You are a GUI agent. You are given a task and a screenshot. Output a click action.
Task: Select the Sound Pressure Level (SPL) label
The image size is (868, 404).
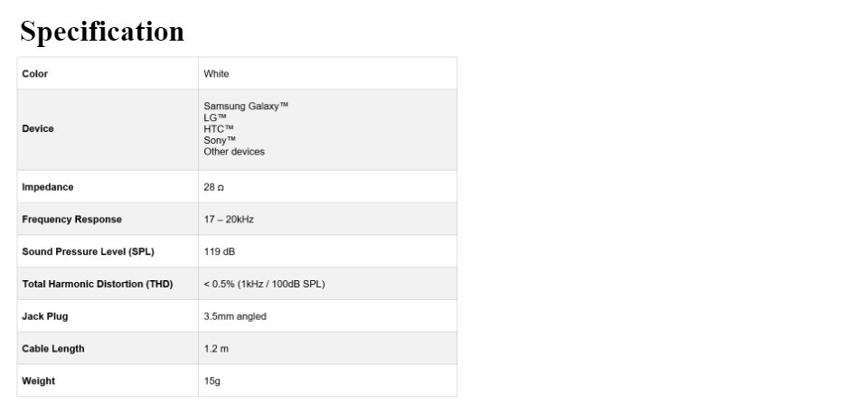(x=88, y=251)
